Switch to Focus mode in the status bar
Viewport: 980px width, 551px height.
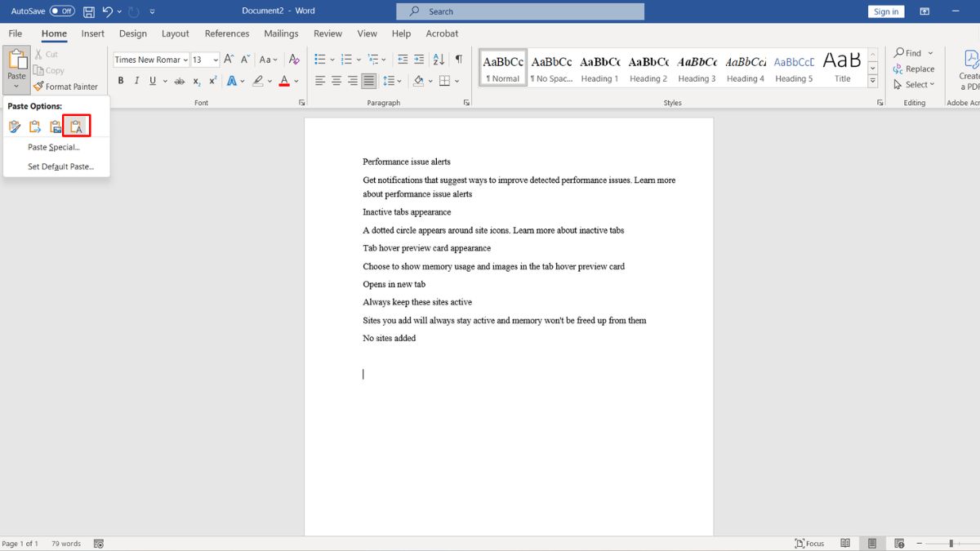(809, 542)
